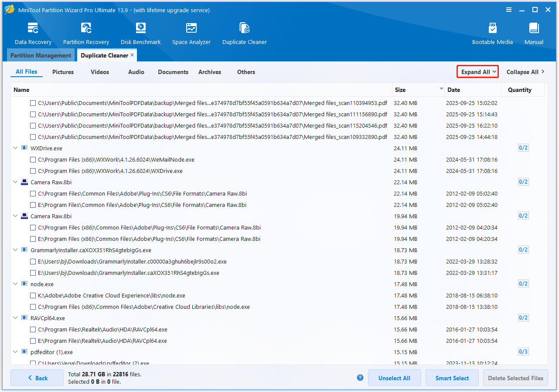Filter by Videos
This screenshot has height=392, width=559.
[100, 72]
